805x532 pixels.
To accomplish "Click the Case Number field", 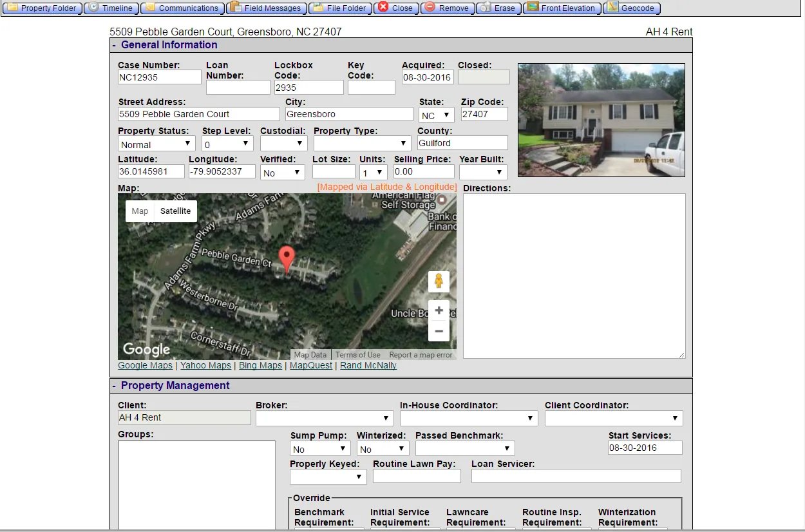I will [x=160, y=77].
